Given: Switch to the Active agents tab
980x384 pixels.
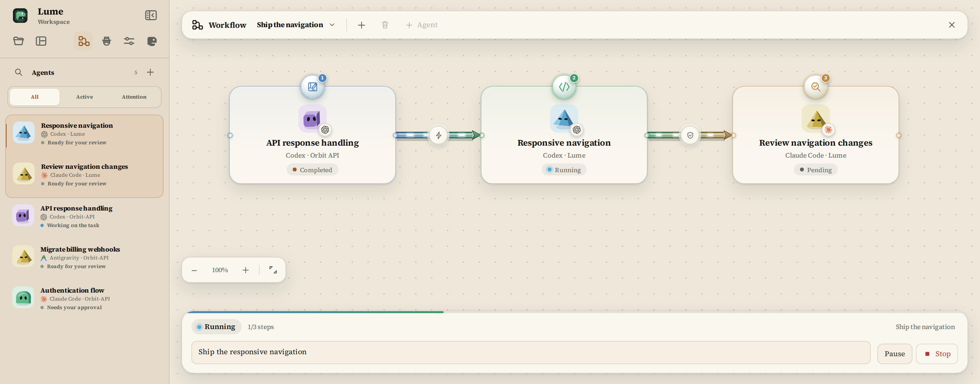Looking at the screenshot, I should 84,97.
